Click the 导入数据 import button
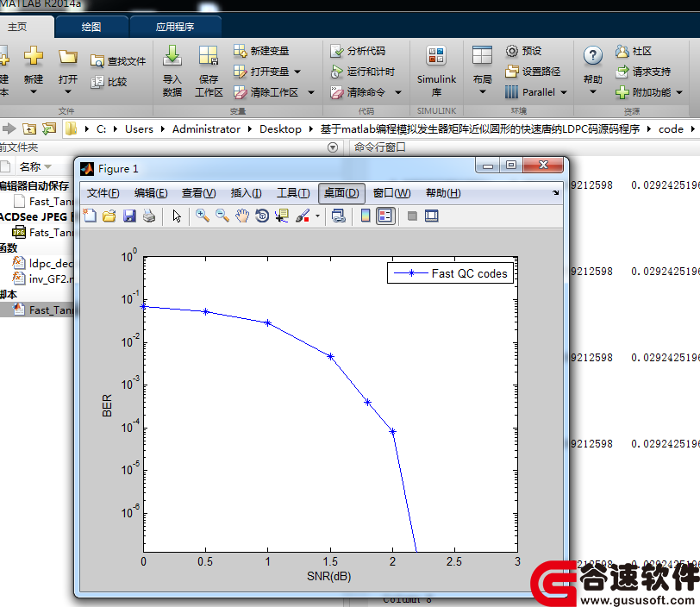The image size is (700, 607). tap(172, 71)
